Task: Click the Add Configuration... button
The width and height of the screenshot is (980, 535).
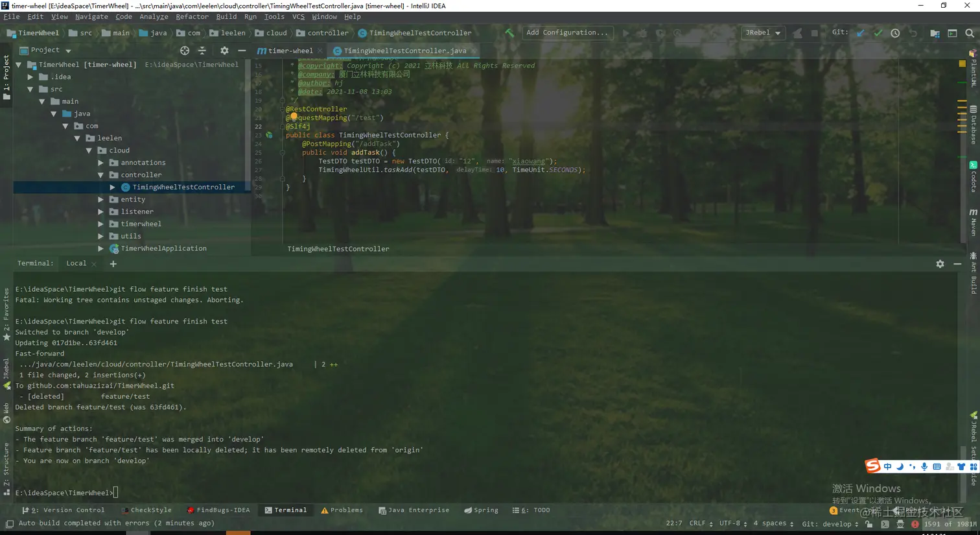Action: click(567, 33)
